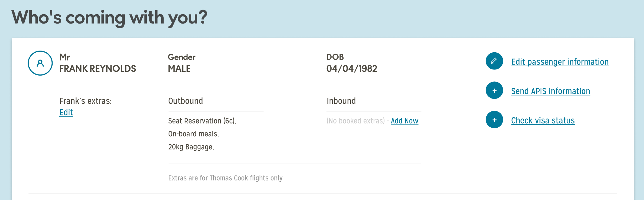This screenshot has height=200, width=644.
Task: Click the On-board meals extra
Action: [193, 134]
